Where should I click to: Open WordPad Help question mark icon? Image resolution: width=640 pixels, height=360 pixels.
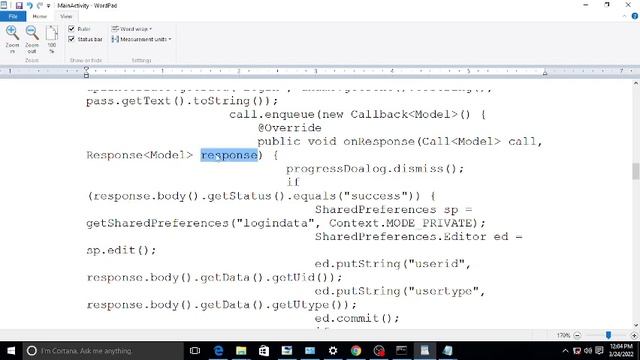[635, 16]
